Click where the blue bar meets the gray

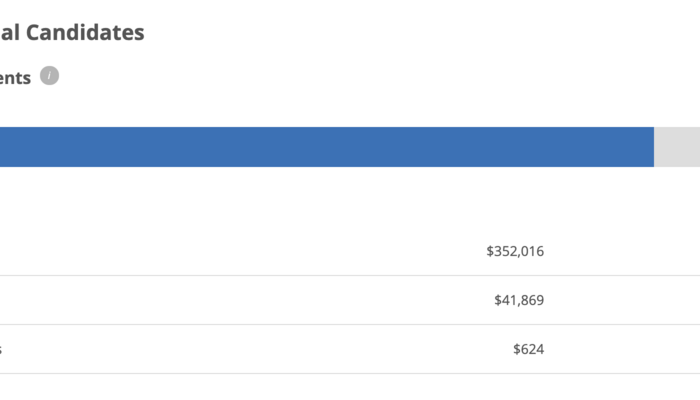click(x=654, y=147)
